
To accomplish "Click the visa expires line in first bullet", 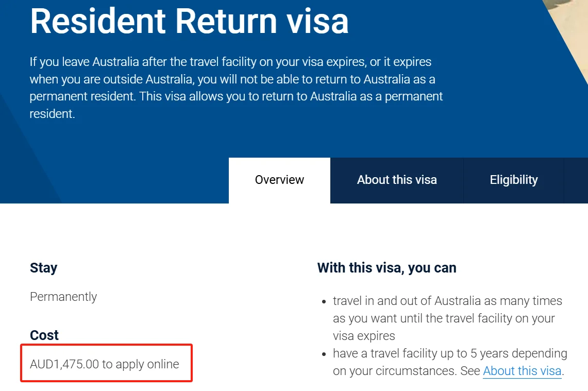I will pos(364,335).
